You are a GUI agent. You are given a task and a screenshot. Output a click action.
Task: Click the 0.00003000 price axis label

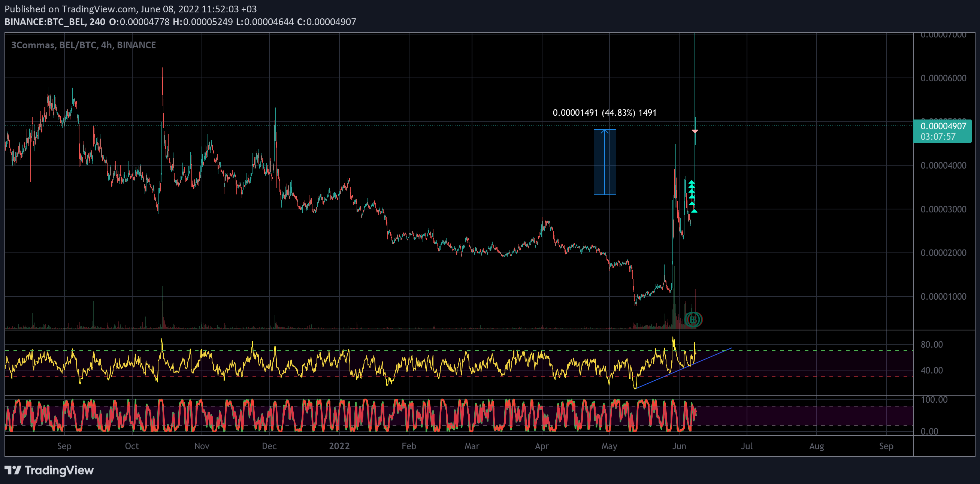[944, 209]
